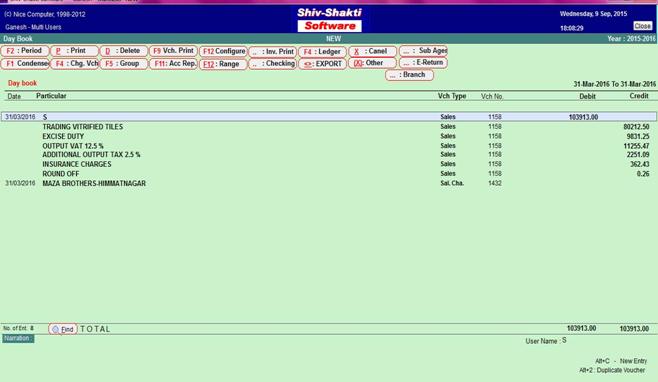Click the Inv. Print button

pos(273,52)
